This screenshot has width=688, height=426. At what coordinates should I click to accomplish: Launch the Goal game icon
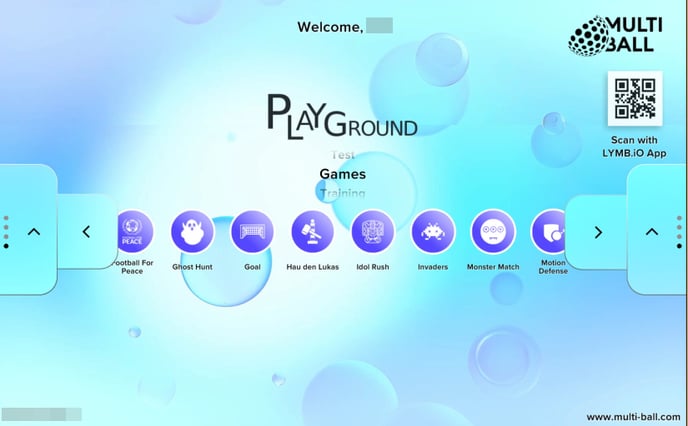(x=252, y=232)
